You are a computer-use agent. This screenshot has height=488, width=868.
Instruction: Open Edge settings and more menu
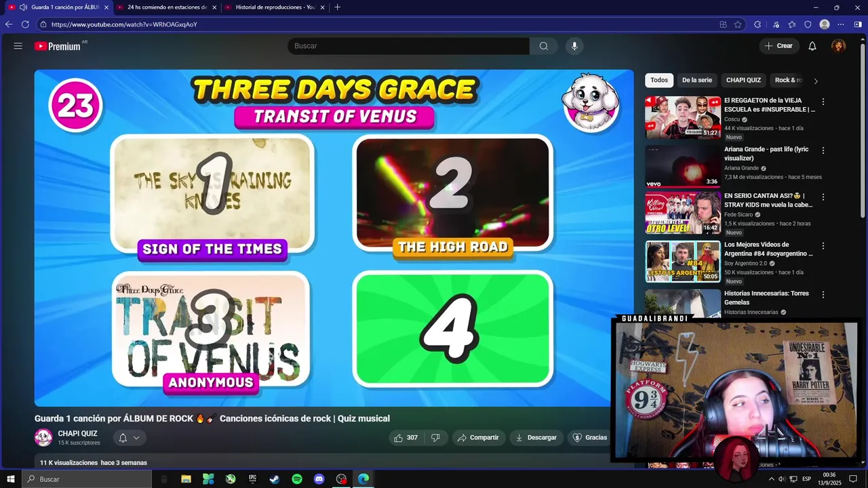click(841, 24)
